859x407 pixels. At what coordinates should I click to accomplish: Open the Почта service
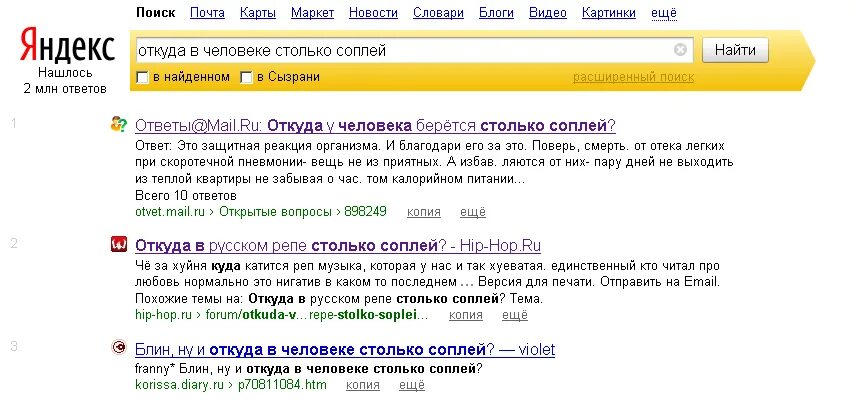pyautogui.click(x=207, y=13)
